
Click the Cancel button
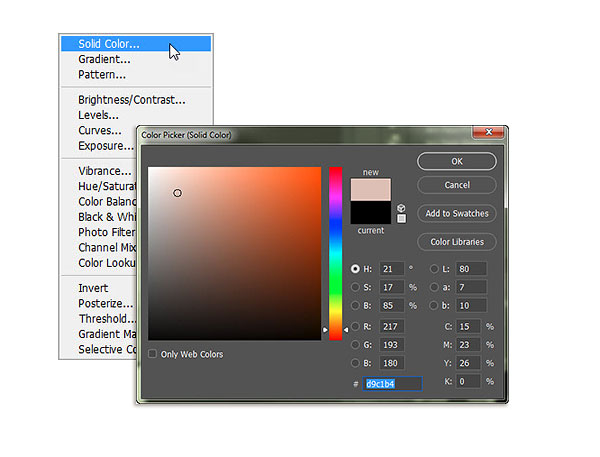tap(457, 185)
